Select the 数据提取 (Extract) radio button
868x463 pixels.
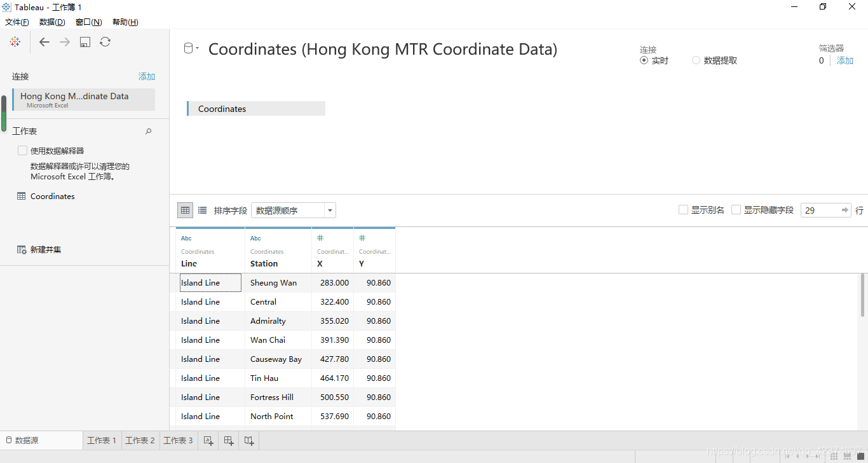click(x=696, y=60)
